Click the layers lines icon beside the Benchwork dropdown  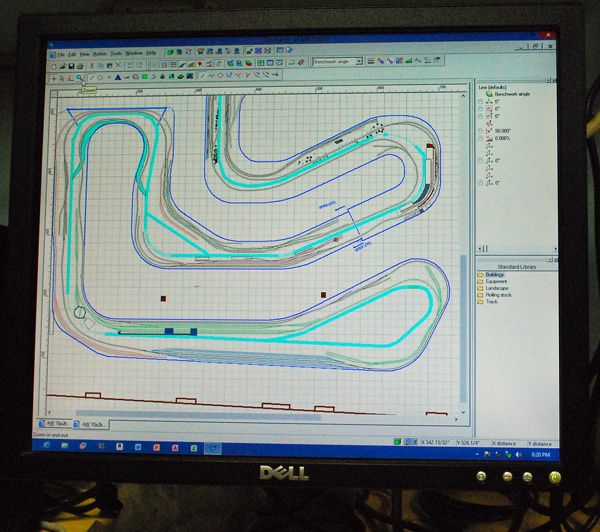(x=371, y=61)
